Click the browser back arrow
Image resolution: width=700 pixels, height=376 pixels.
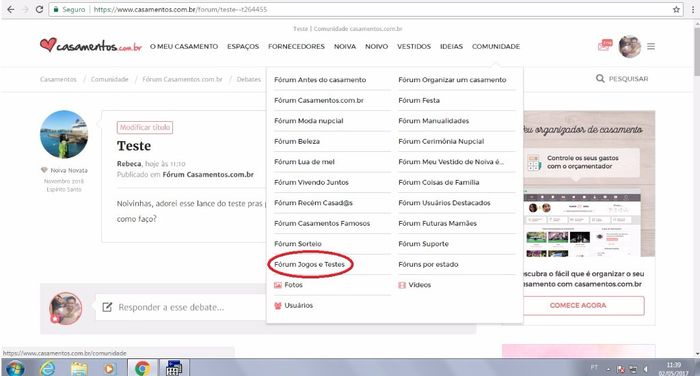pos(11,9)
